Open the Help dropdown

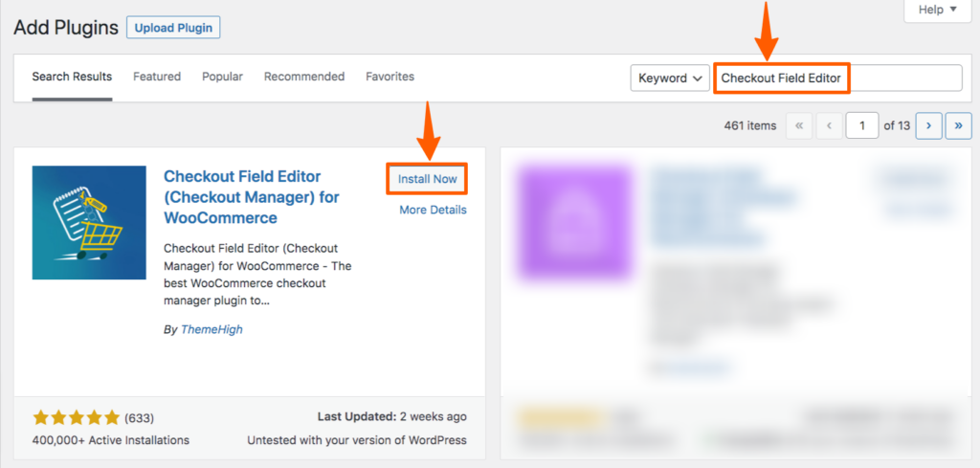point(938,10)
